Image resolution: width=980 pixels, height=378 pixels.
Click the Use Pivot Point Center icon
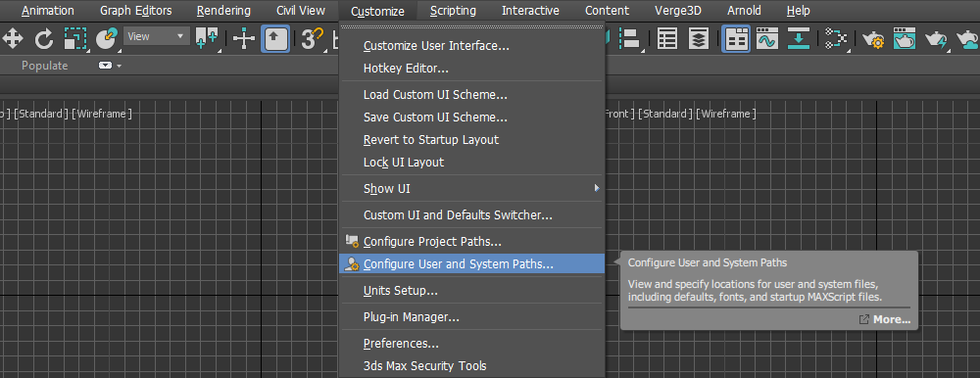click(x=207, y=39)
